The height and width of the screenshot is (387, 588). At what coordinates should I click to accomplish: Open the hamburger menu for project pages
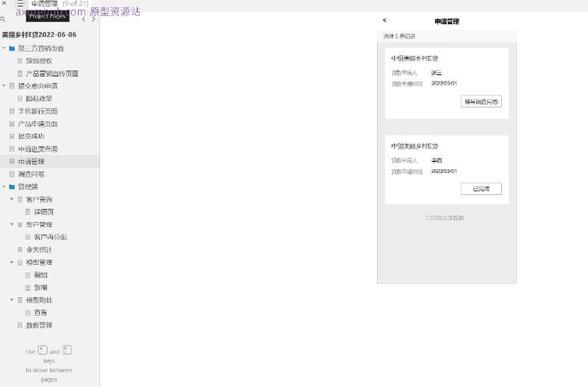tap(21, 4)
